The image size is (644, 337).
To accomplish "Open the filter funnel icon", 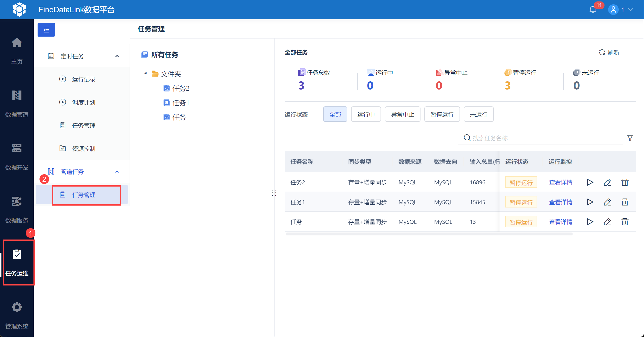I will (630, 138).
